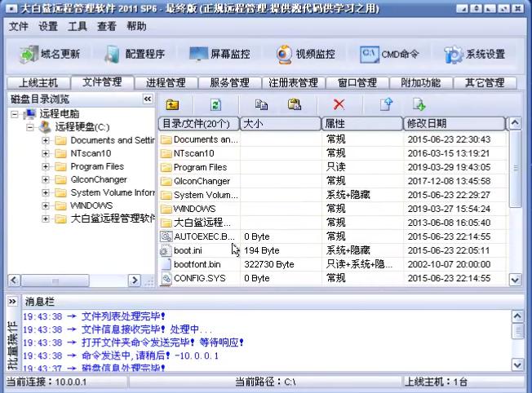Expand the NTscan10 tree node
Screen dimensions: 532x393
46,153
